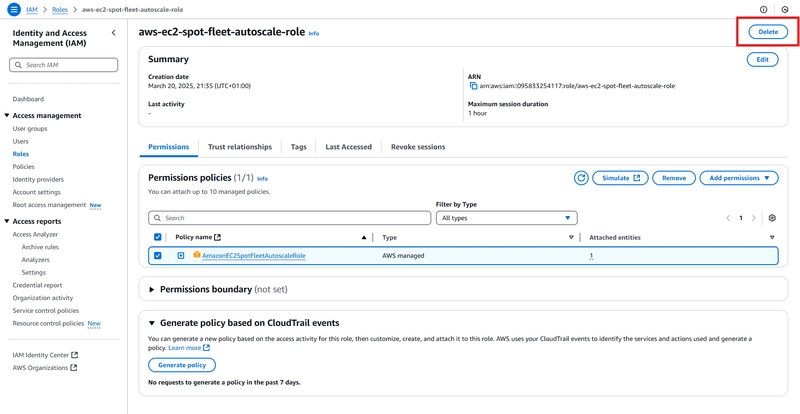Click the Search IAM field
Screen dimensions: 800x414
coord(64,65)
